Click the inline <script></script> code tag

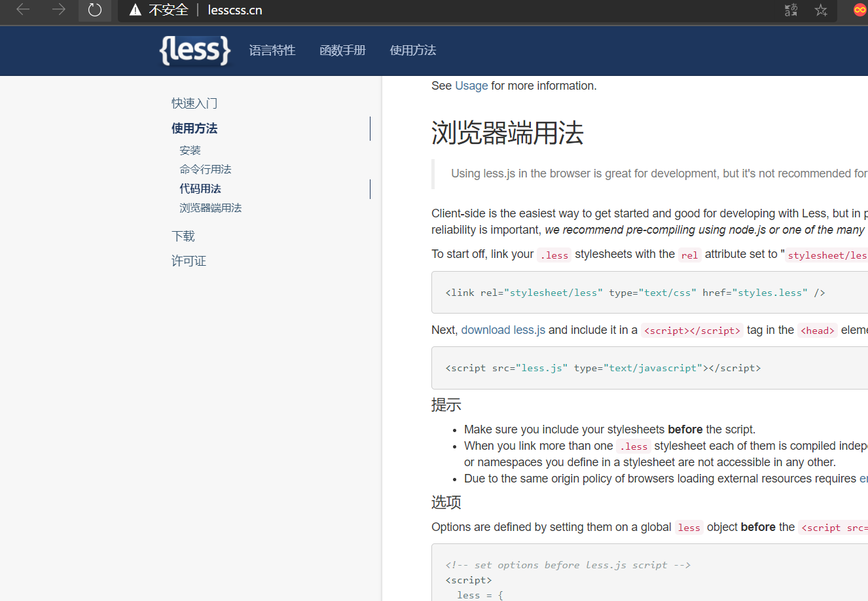pos(692,331)
